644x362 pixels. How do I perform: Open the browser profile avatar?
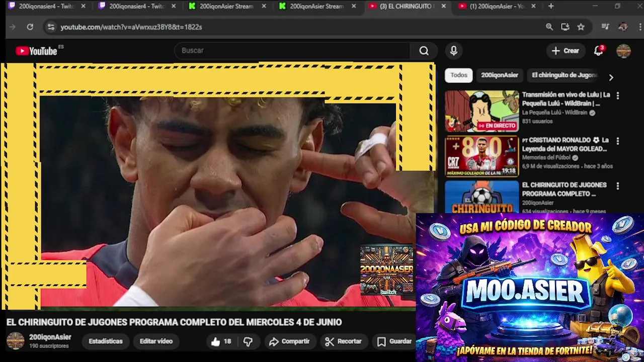[623, 27]
